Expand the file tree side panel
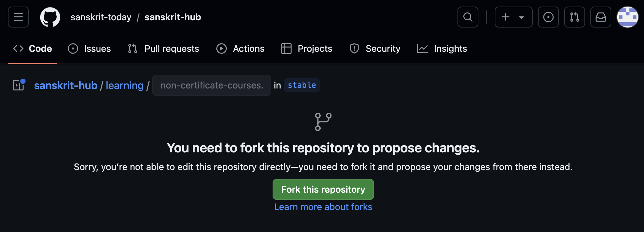The width and height of the screenshot is (644, 232). 19,85
